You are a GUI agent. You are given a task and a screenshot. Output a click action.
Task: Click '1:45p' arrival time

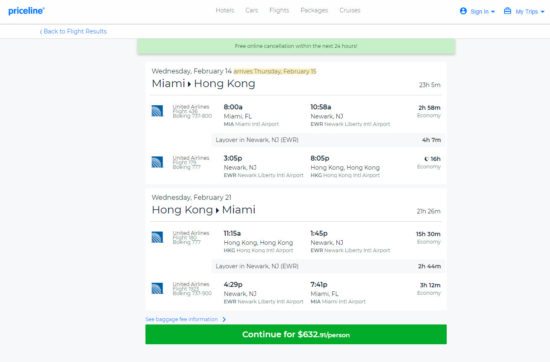click(x=319, y=233)
